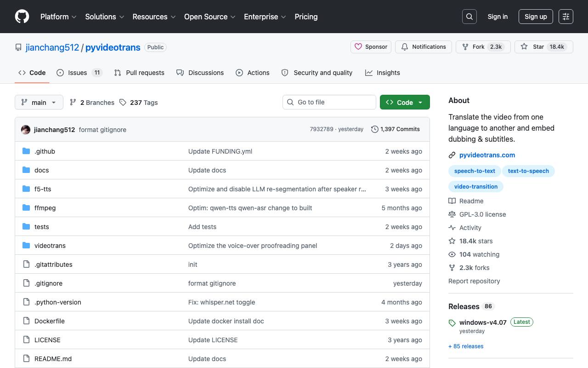The height and width of the screenshot is (368, 588).
Task: Expand the Resources menu
Action: click(154, 17)
